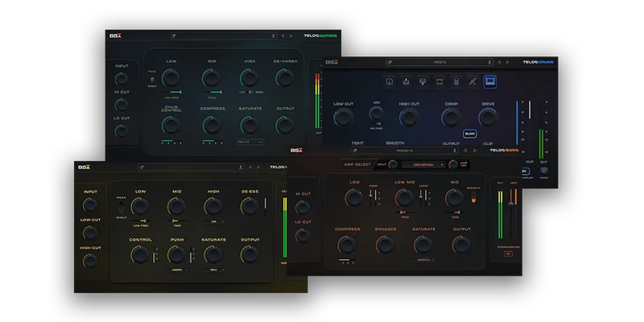Click the previous preset arrow in Telos Guitars
The height and width of the screenshot is (322, 644).
point(283,35)
